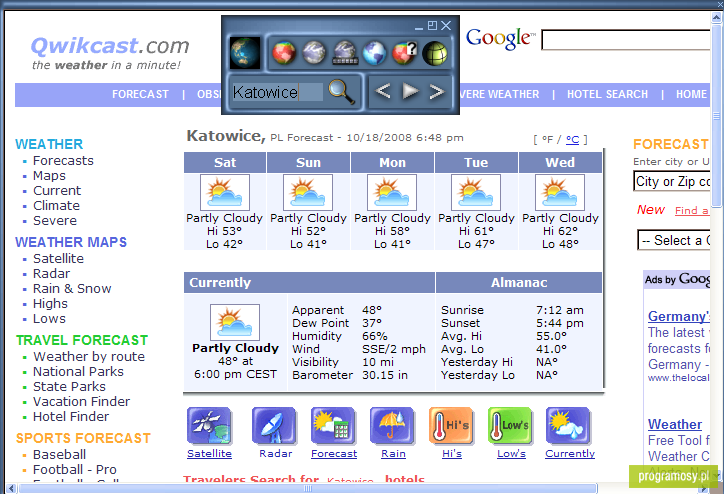The image size is (724, 494).
Task: Open the Currently text link
Action: coord(570,454)
